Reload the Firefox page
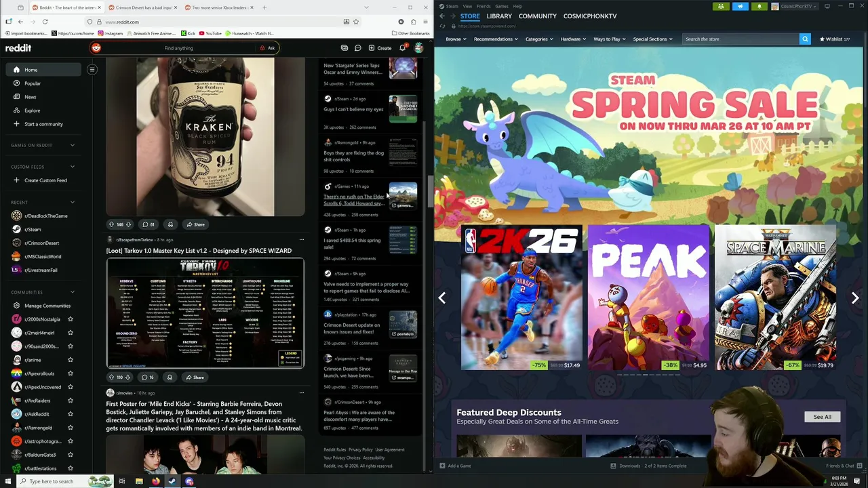Image resolution: width=868 pixels, height=488 pixels. (x=45, y=22)
